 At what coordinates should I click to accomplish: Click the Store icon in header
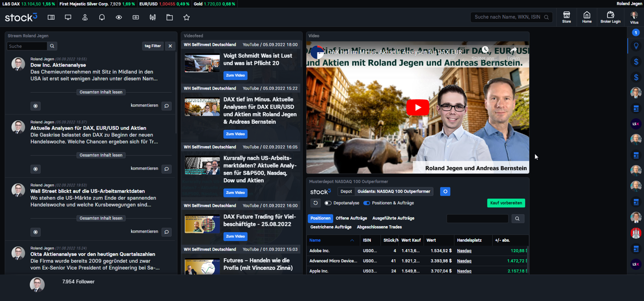[x=567, y=17]
